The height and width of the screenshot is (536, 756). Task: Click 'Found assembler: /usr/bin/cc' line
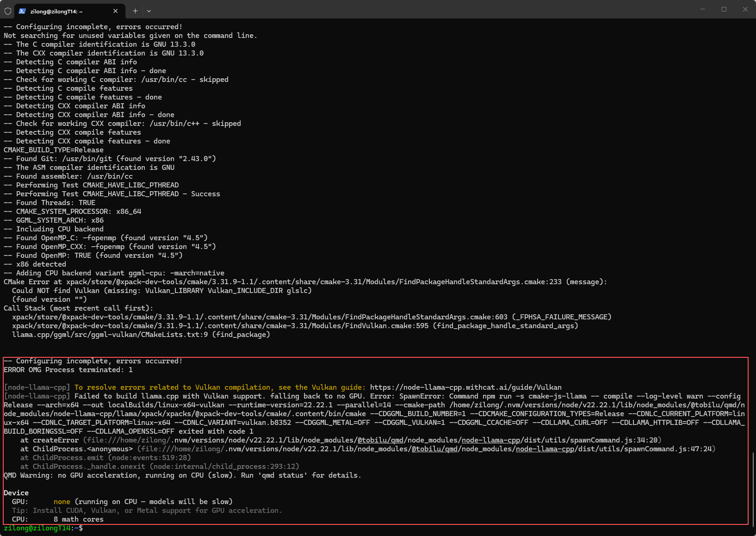point(68,176)
